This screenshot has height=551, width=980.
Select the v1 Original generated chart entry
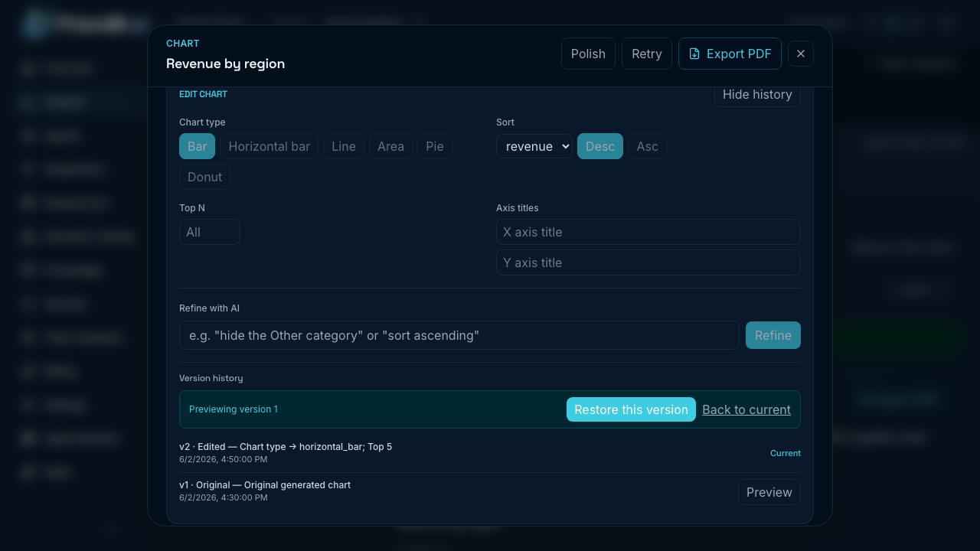click(490, 491)
